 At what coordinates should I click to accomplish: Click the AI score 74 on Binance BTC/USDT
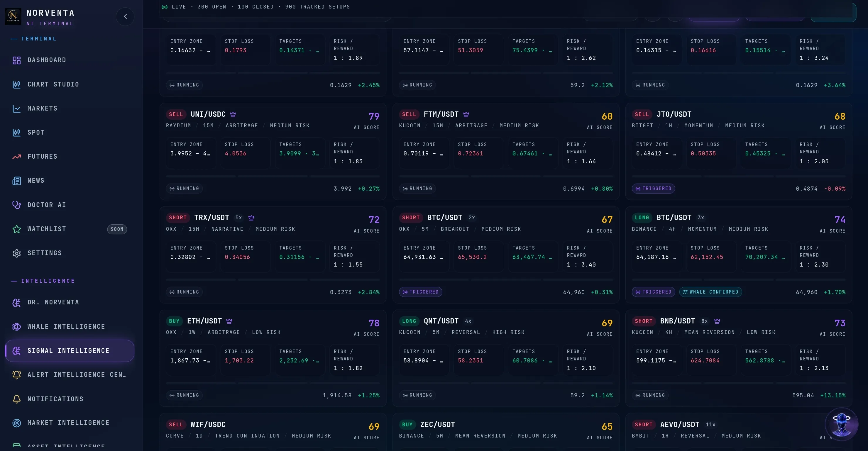[840, 220]
